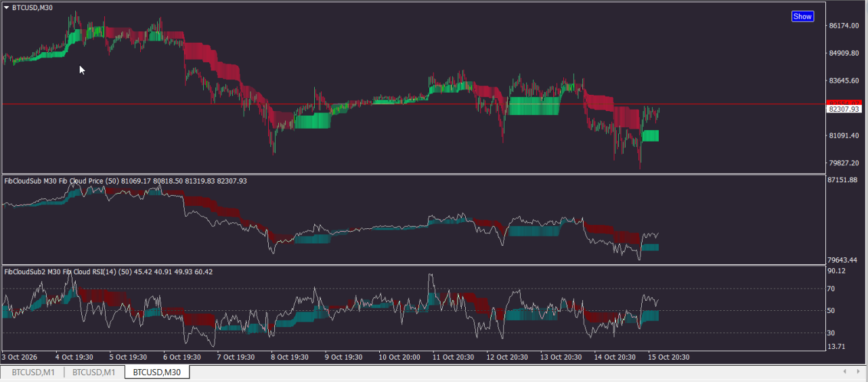Click the tab scroll left arrow
Screen dimensions: 868x382
pyautogui.click(x=844, y=372)
